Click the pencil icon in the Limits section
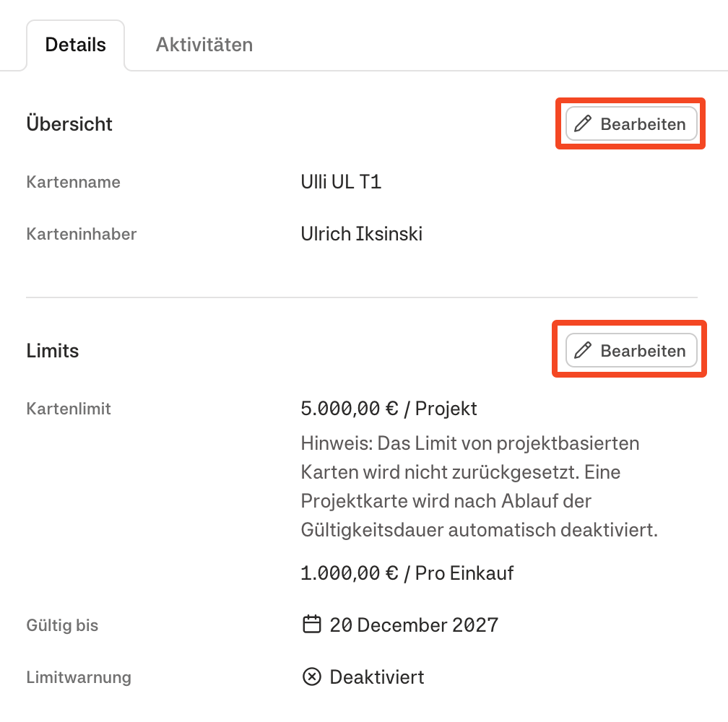 [583, 351]
